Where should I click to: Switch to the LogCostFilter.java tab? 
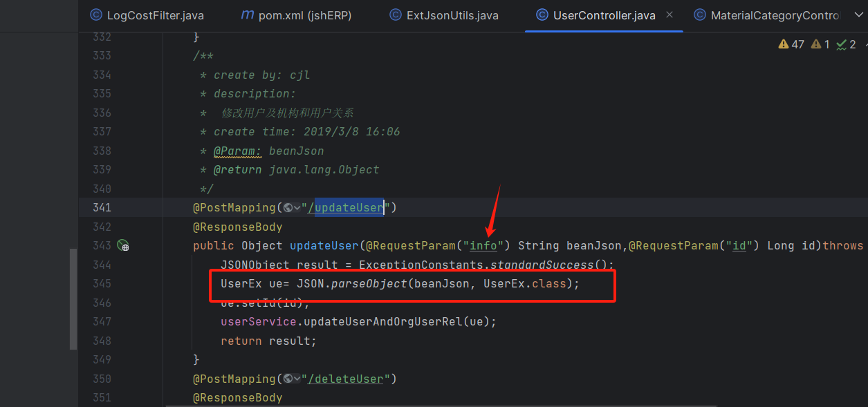(147, 15)
